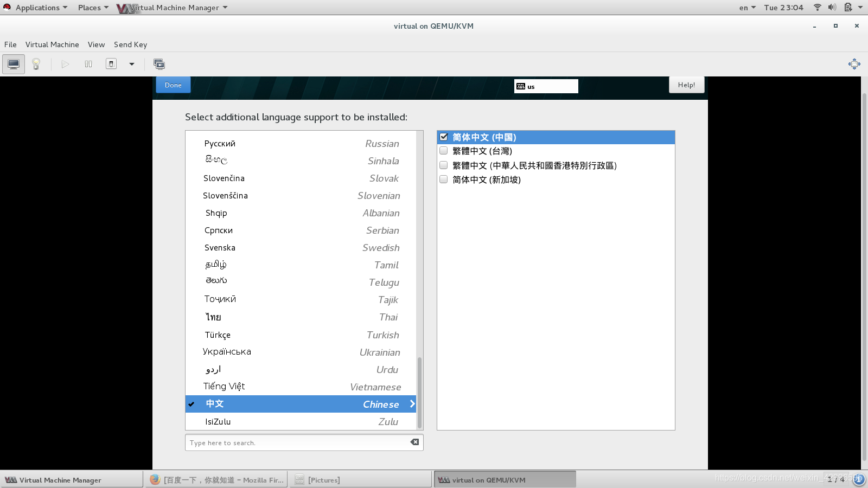Open Virtual Machine Manager app menu
This screenshot has width=868, height=488.
[173, 8]
